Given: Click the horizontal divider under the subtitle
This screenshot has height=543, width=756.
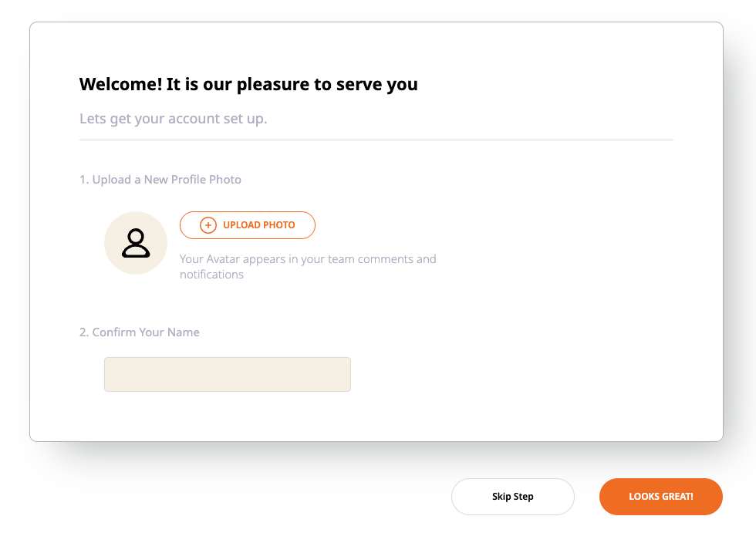Looking at the screenshot, I should click(x=376, y=140).
